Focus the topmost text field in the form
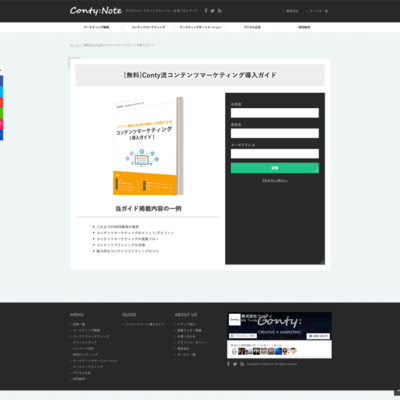 tap(275, 113)
